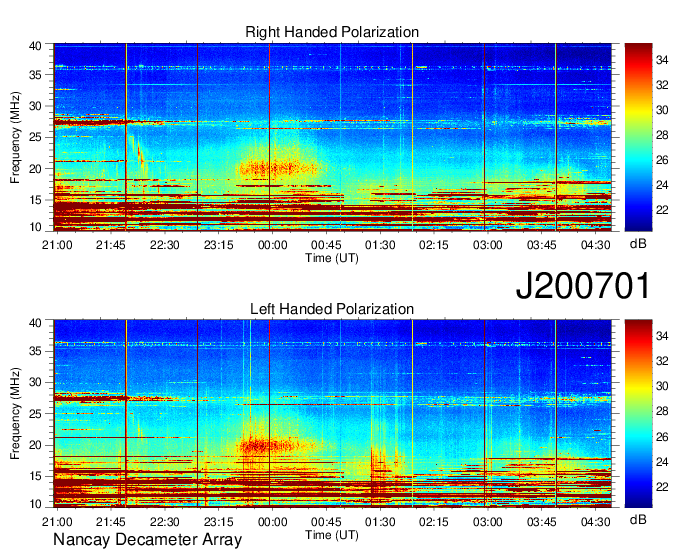
Task: Click the "35" frequency tick of Right Handed plot
Action: (35, 75)
